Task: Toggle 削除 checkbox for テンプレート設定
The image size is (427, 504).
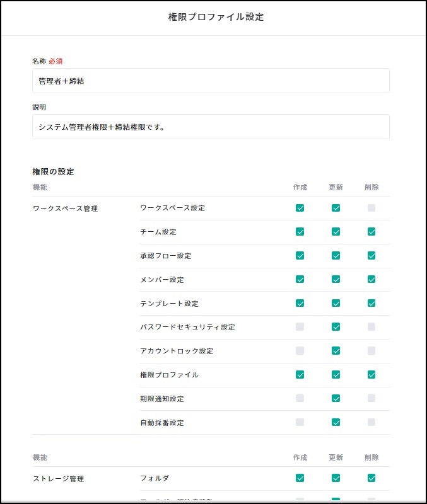Action: [371, 303]
